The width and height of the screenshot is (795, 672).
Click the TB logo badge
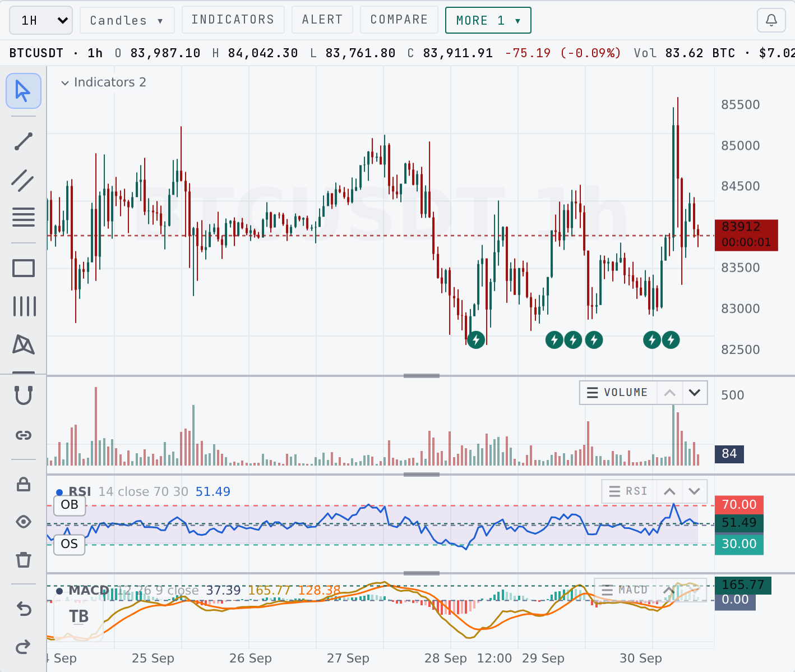coord(79,616)
